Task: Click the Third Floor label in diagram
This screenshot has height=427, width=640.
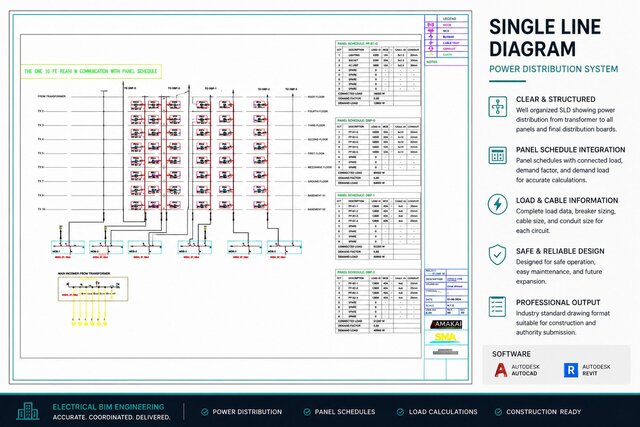Action: pyautogui.click(x=316, y=125)
